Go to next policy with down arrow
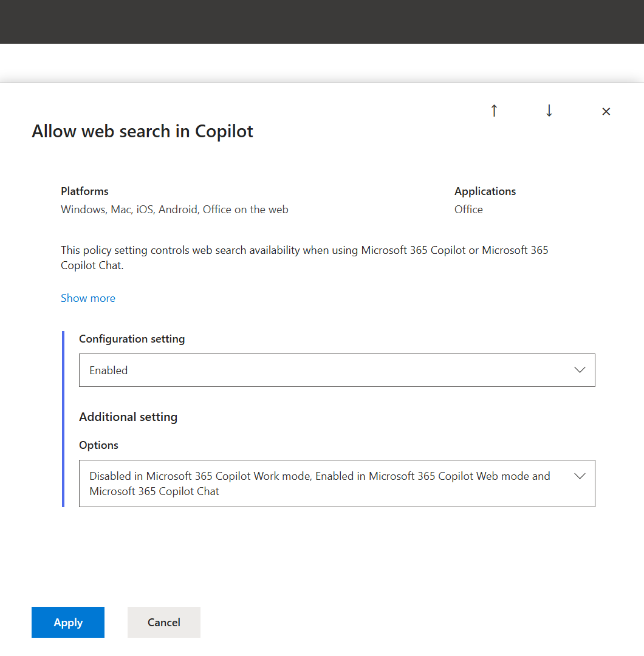Image resolution: width=644 pixels, height=656 pixels. (549, 111)
